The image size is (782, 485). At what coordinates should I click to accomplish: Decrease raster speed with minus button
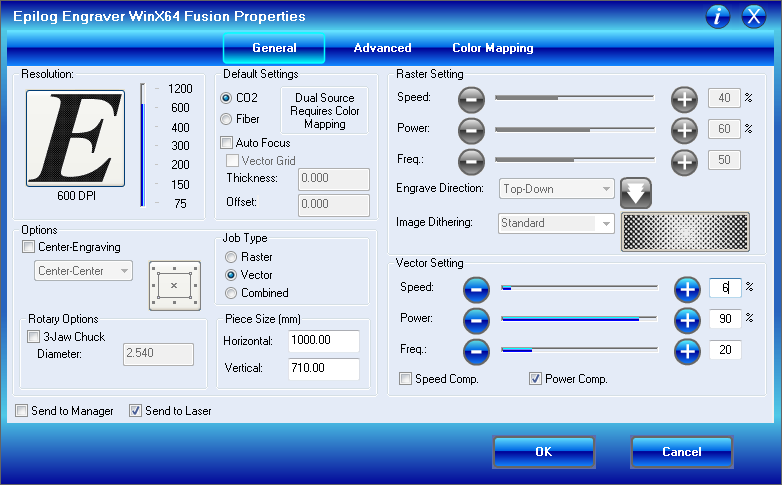coord(471,99)
